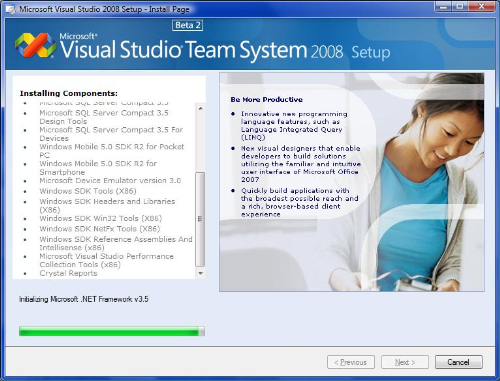
Task: Click the setup icon in title bar
Action: [11, 9]
